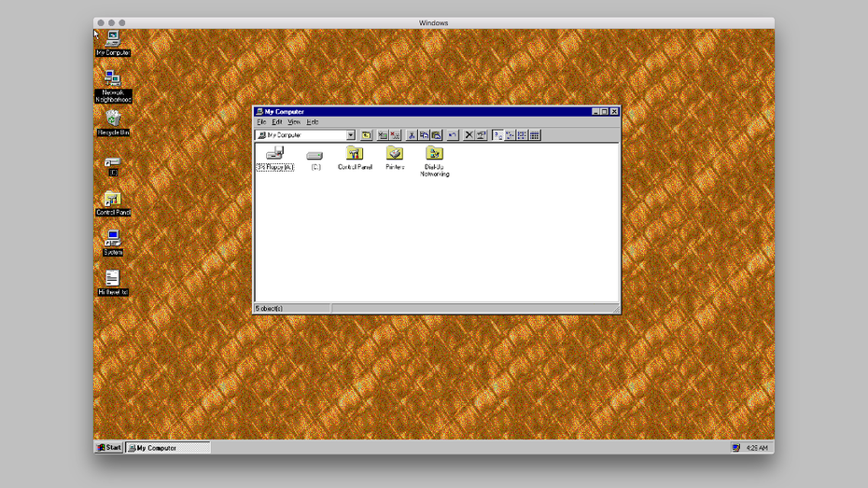Click the My Computer window title bar
Screen dimensions: 868x488
[436, 111]
